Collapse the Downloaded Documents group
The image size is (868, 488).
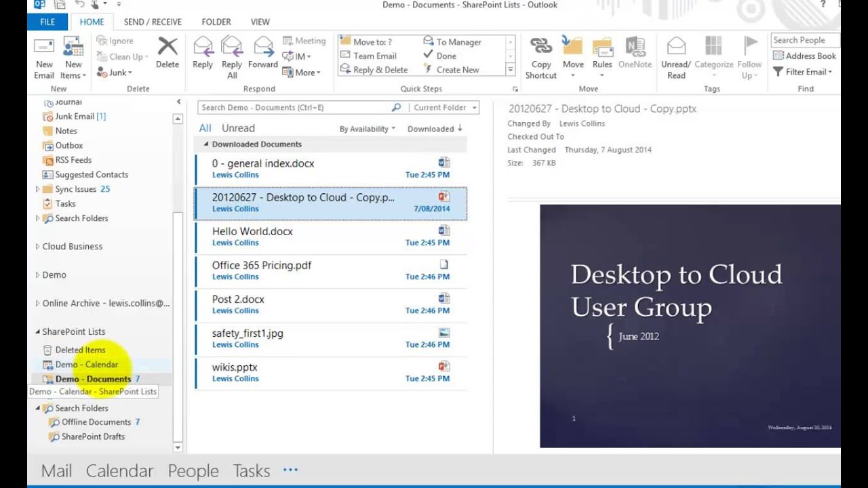pyautogui.click(x=204, y=144)
